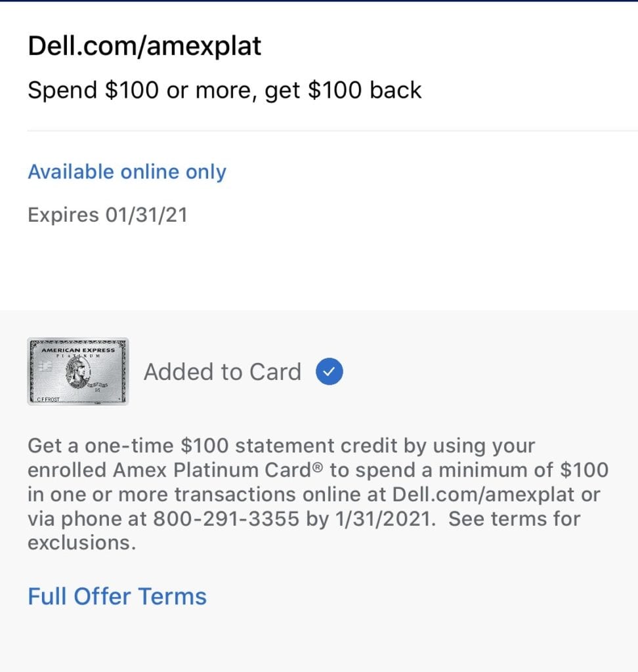
Task: Select the American Express Platinum card image
Action: (78, 371)
